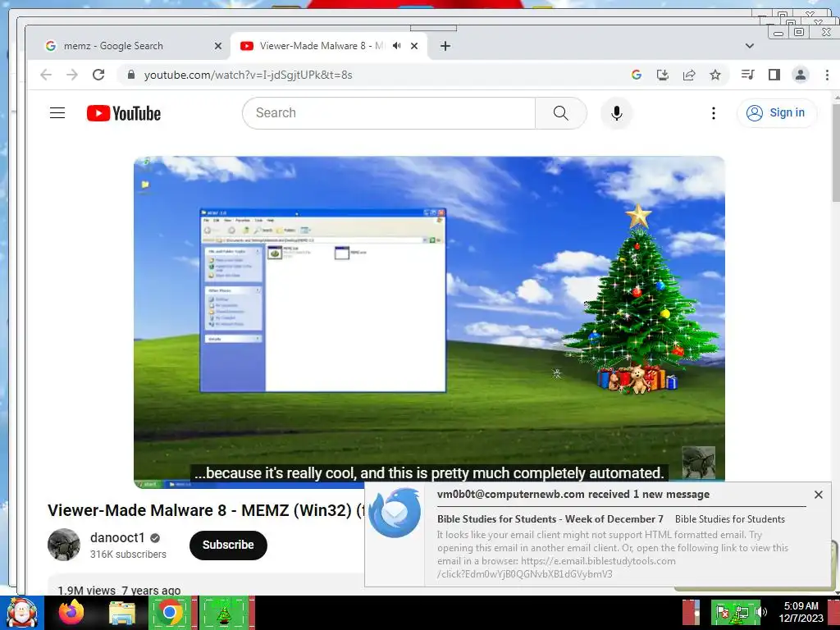Image resolution: width=840 pixels, height=630 pixels.
Task: Click the red flag security tray icon
Action: (722, 612)
